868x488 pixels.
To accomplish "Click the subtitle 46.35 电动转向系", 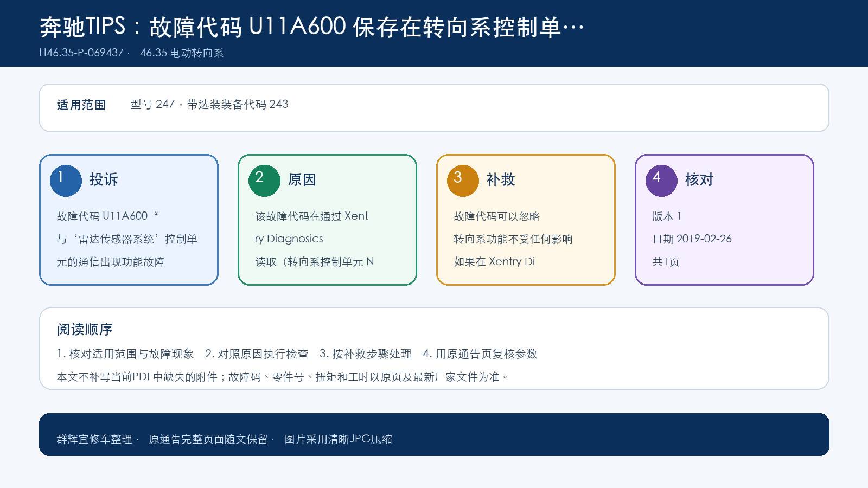I will [x=182, y=53].
